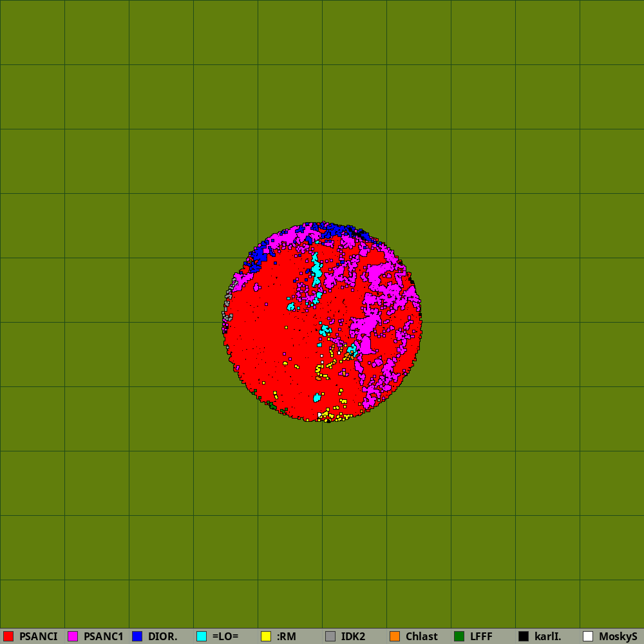Click the black karlI. legend swatch
644x644 pixels.
(x=524, y=636)
